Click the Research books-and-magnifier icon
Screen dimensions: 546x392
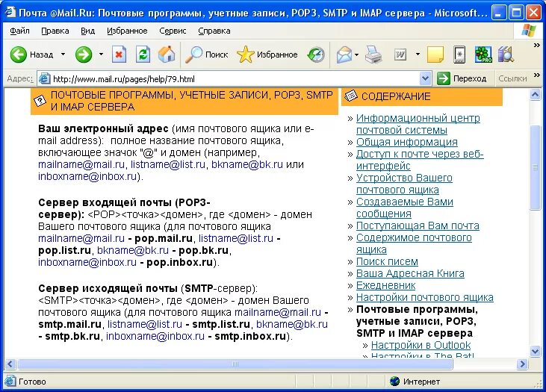[x=506, y=55]
